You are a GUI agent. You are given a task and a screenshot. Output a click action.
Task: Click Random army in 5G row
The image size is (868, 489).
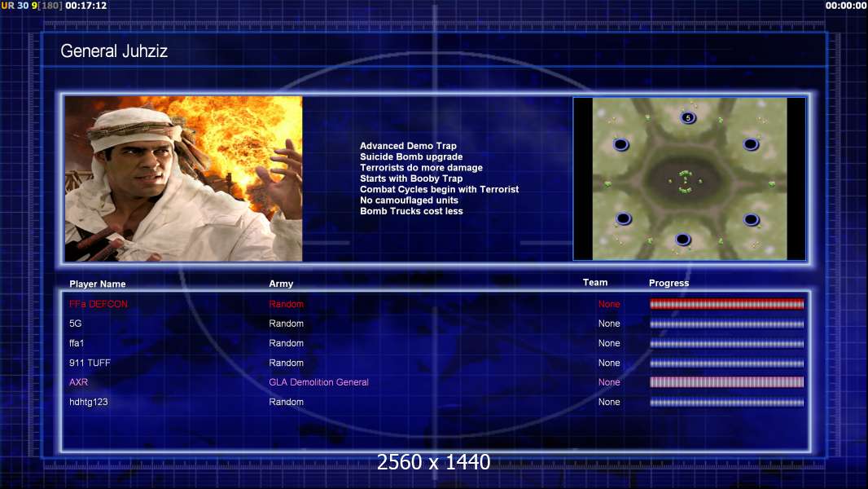tap(286, 324)
